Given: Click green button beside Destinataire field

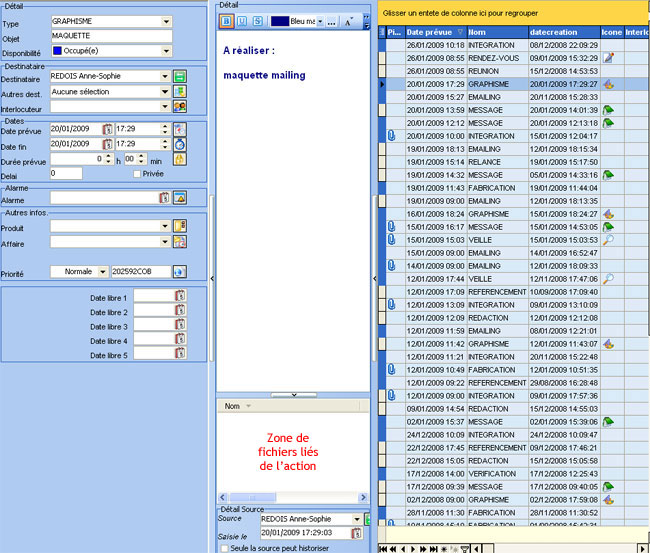Looking at the screenshot, I should pos(179,76).
